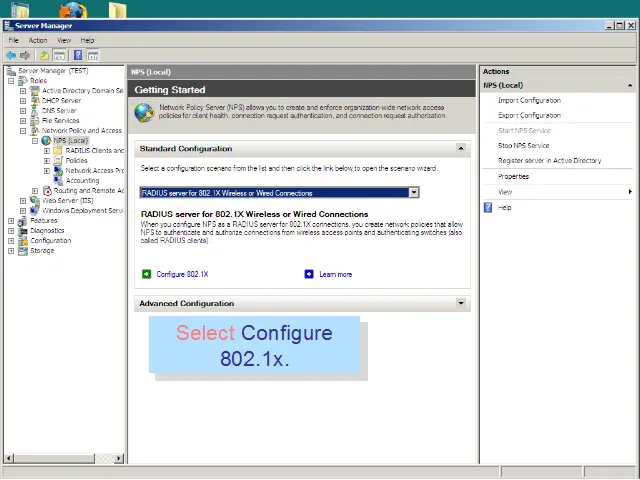Select Accounting in the tree
This screenshot has width=640, height=480.
tap(82, 180)
